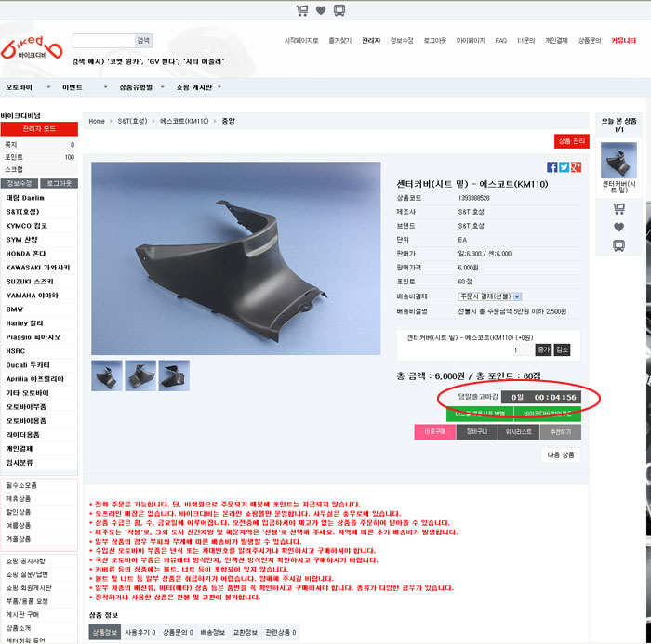Click the delivery bus icon in top bar
Viewport: 651px width, 644px height.
click(x=339, y=10)
